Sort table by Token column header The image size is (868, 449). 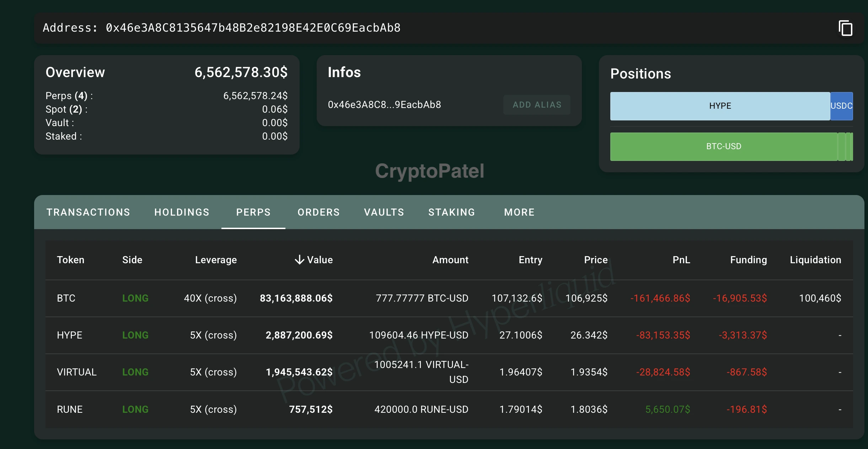[71, 260]
